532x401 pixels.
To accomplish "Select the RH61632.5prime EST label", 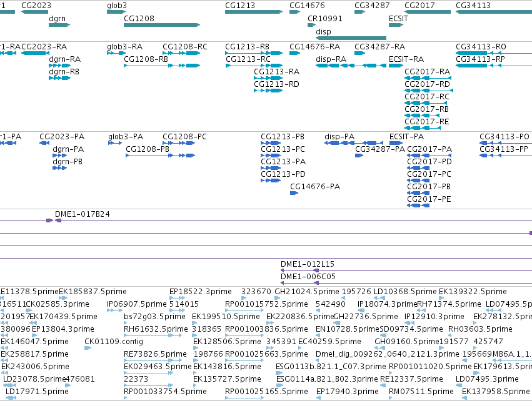I will 156,329.
